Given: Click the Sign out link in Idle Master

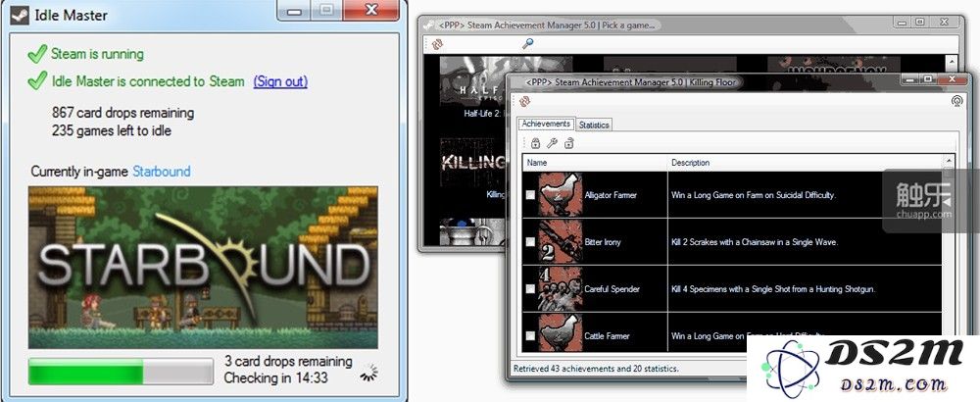Looking at the screenshot, I should 280,81.
